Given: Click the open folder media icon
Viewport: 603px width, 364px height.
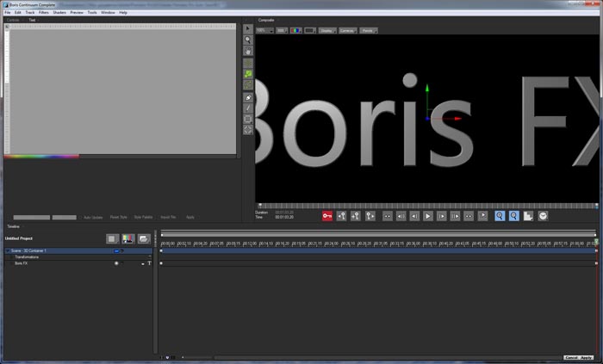Looking at the screenshot, I should [x=144, y=239].
